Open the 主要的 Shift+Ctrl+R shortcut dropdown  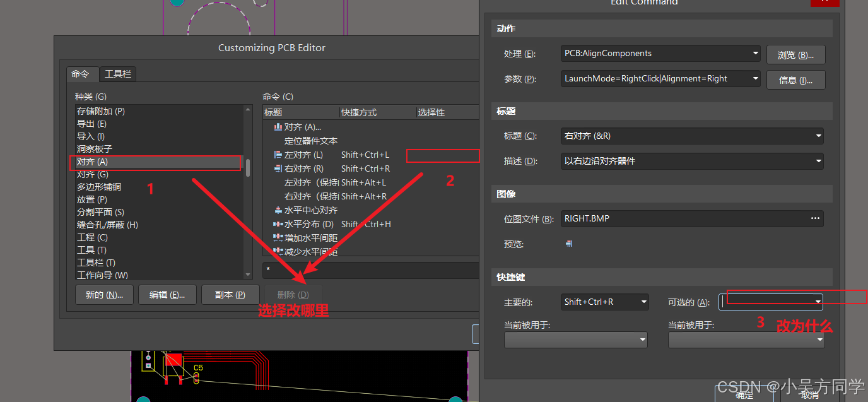pyautogui.click(x=643, y=302)
